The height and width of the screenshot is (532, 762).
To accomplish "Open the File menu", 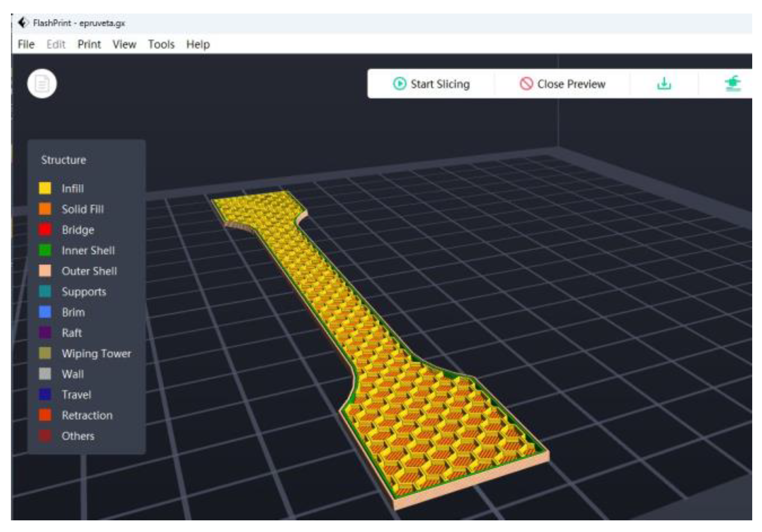I will [x=26, y=44].
